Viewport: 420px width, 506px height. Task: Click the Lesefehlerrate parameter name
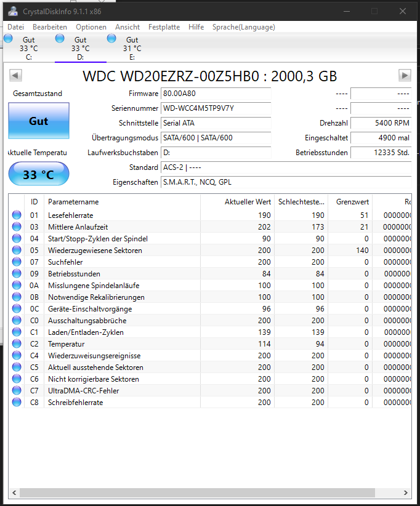point(70,215)
